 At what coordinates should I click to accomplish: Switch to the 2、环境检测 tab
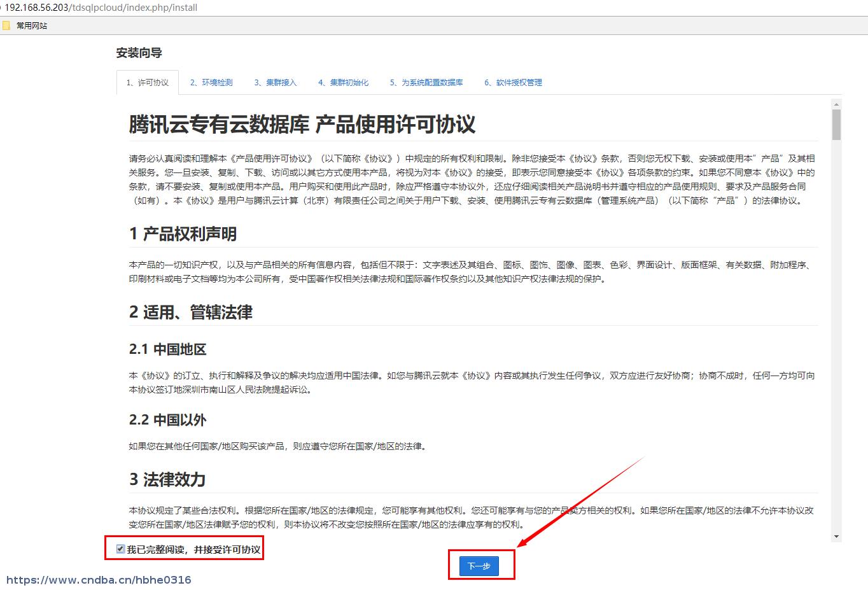click(x=211, y=83)
